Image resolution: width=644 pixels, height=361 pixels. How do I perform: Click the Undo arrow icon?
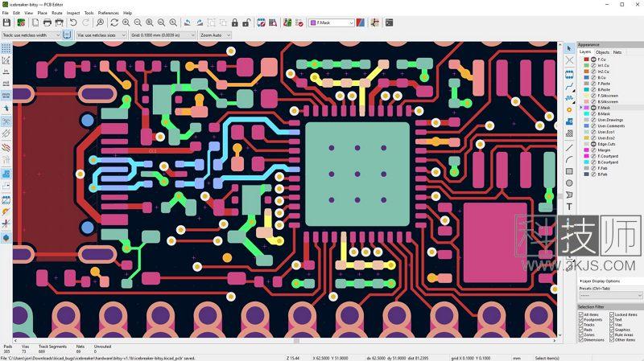coord(73,23)
